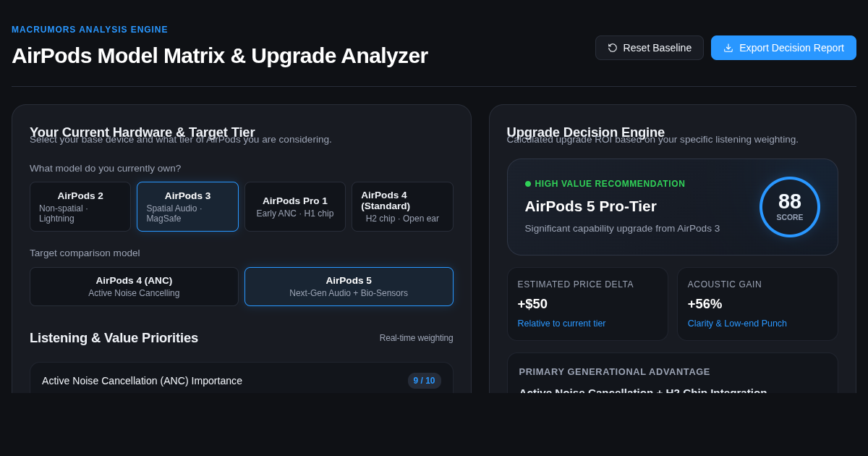Click the Export Decision Report button
868x456 pixels.
click(783, 48)
